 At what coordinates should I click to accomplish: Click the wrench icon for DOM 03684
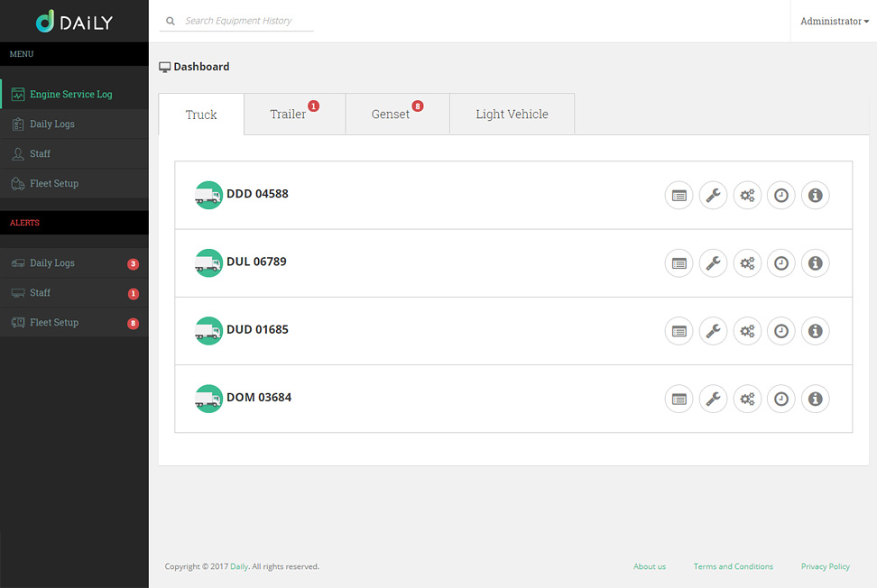713,399
